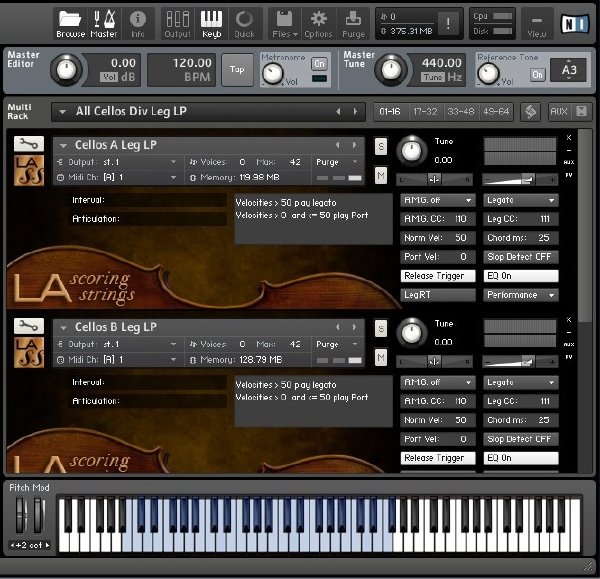Toggle EQ On for Cellos A
This screenshot has height=579, width=600.
[x=521, y=276]
